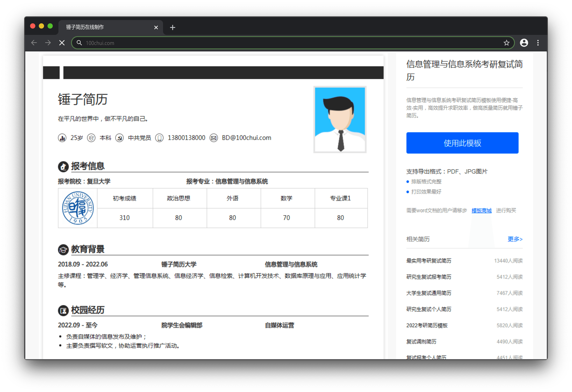572x392 pixels.
Task: Click the browser back arrow
Action: [x=34, y=43]
